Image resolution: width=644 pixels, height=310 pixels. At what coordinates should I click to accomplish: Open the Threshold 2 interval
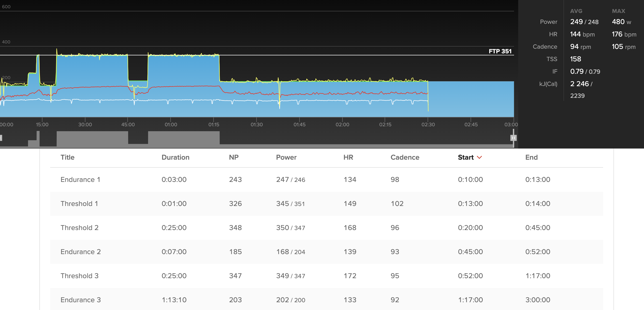coord(79,228)
